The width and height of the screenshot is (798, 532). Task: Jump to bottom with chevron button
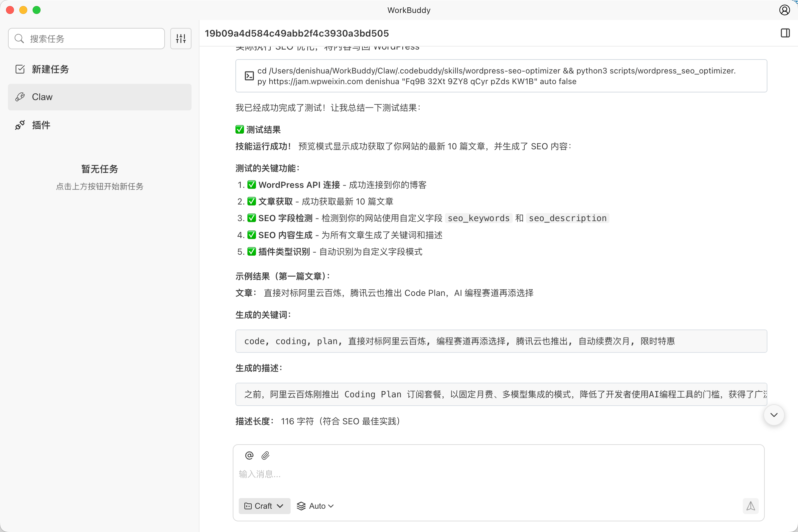tap(774, 415)
